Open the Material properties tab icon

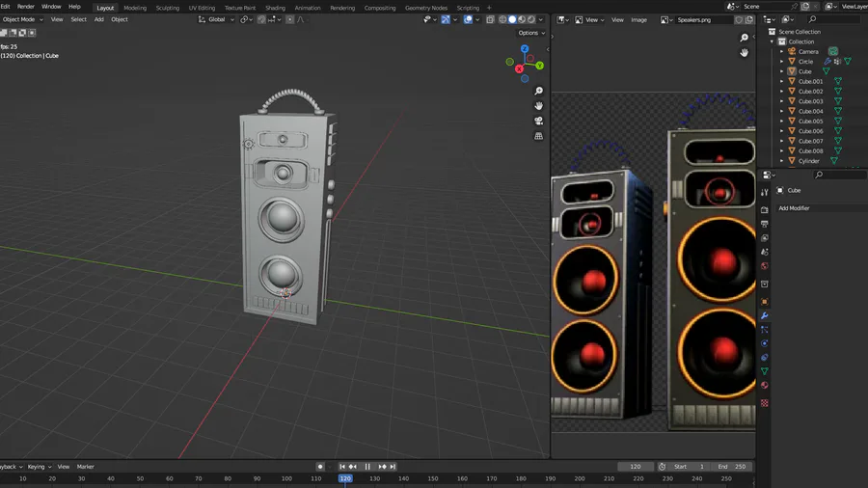tap(765, 385)
